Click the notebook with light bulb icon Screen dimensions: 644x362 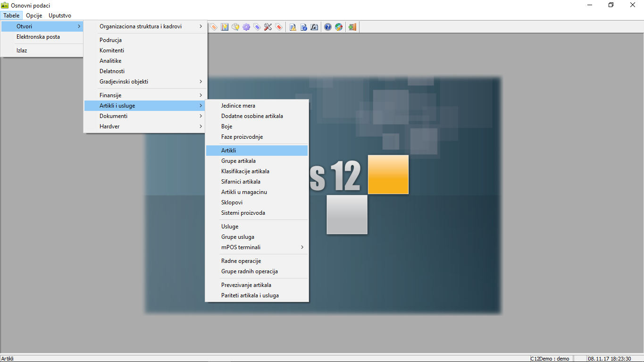coord(225,27)
